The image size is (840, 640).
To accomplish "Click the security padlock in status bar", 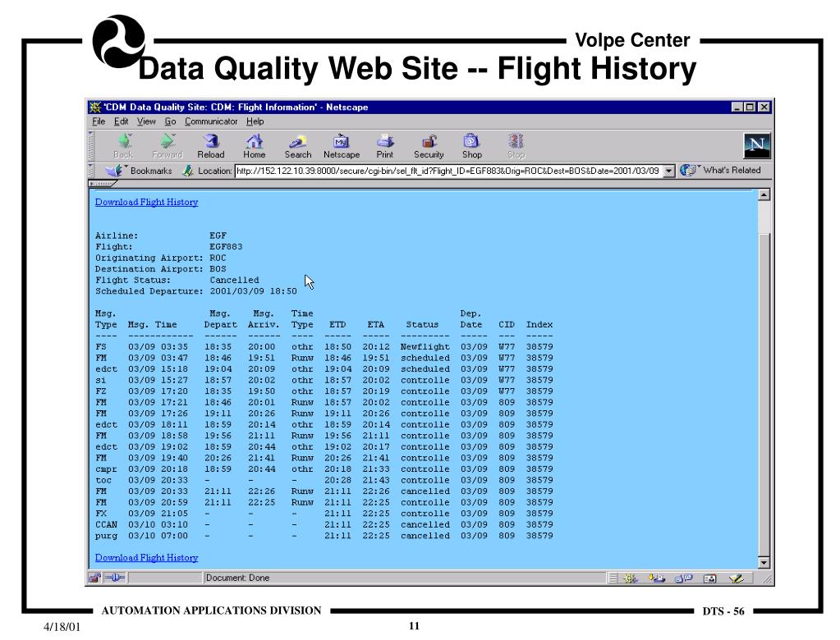I will [x=94, y=578].
